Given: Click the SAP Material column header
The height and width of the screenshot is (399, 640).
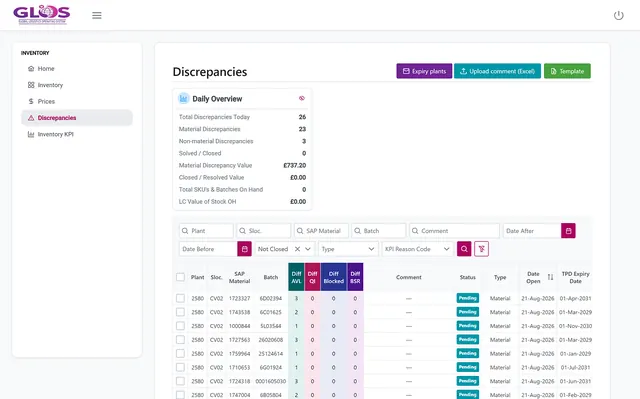Looking at the screenshot, I should coord(239,277).
